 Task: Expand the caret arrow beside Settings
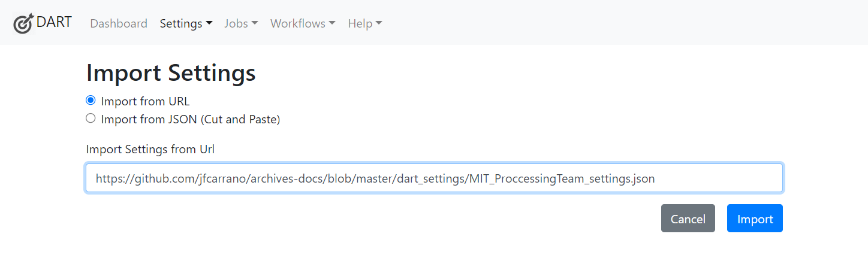coord(209,23)
